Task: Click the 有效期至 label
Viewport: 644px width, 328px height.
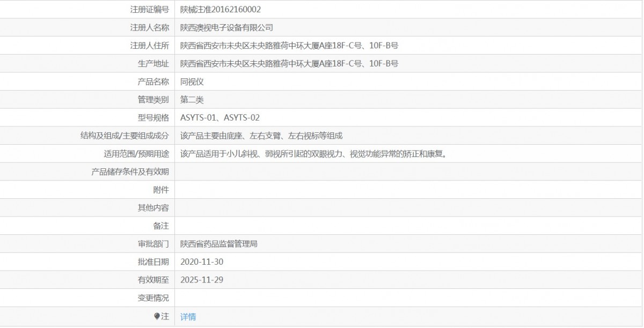Action: point(153,280)
